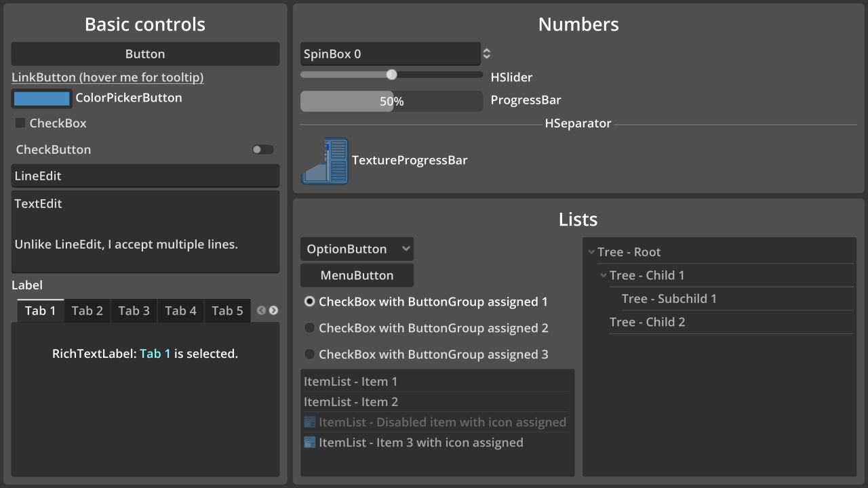Click the icon beside ItemList Item 3

(x=309, y=443)
